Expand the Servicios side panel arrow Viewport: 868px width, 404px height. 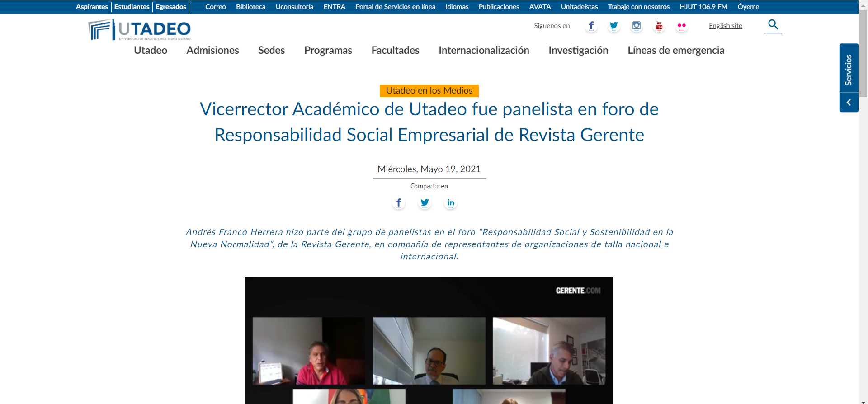(849, 103)
